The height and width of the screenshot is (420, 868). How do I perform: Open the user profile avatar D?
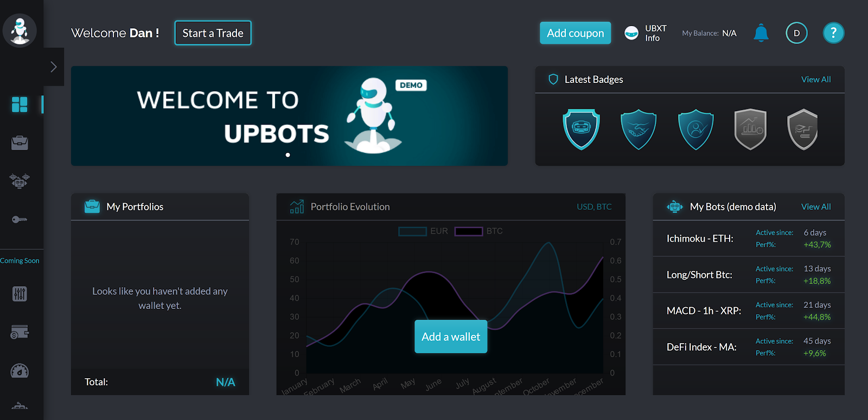click(796, 33)
